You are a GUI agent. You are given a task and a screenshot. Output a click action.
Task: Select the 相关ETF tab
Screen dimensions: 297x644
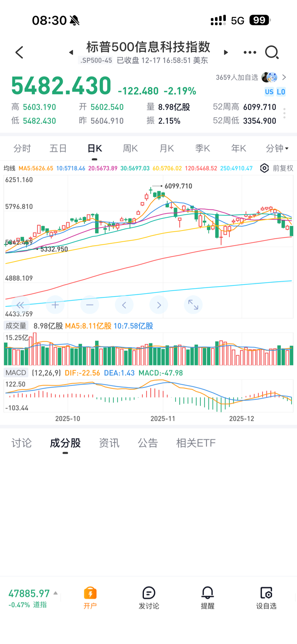[196, 443]
